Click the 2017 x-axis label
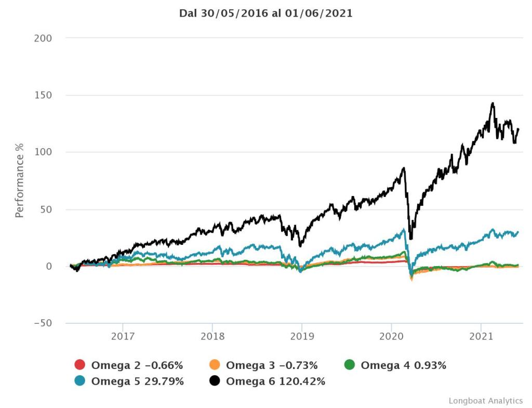The image size is (532, 408). (123, 336)
